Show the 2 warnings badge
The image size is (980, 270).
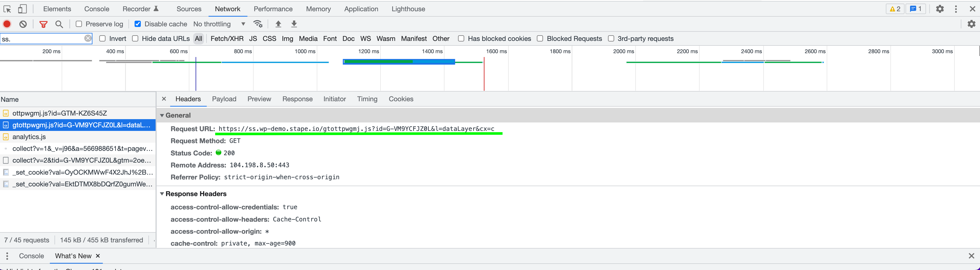tap(895, 9)
